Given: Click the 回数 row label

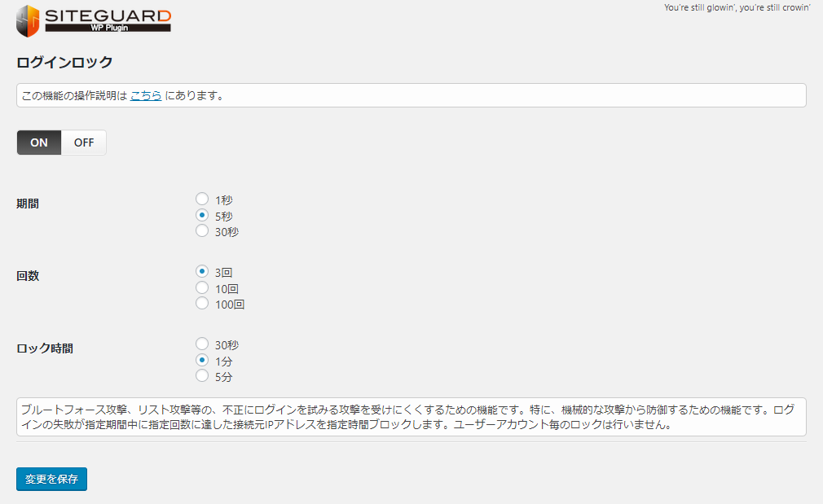Looking at the screenshot, I should click(28, 276).
